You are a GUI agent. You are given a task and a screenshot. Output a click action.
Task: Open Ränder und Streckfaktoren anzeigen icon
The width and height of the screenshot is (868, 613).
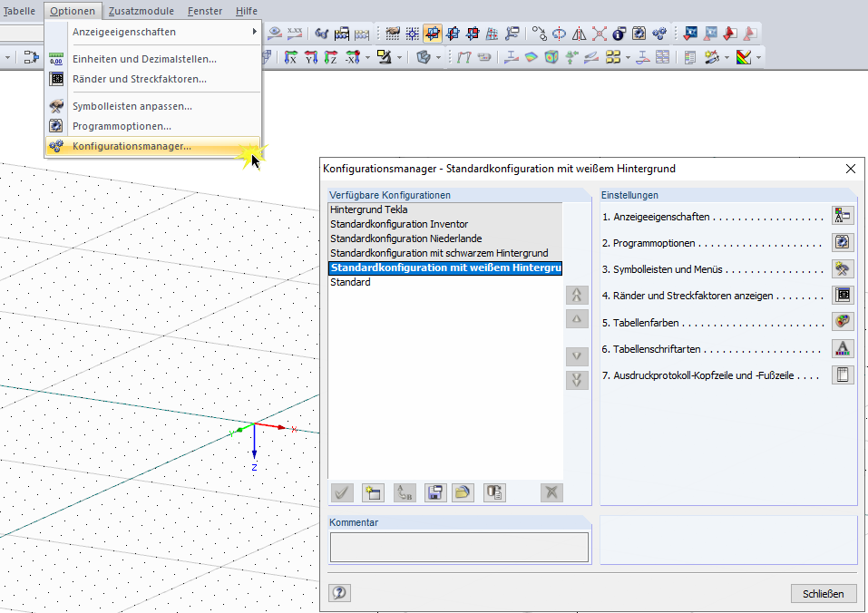click(x=843, y=295)
